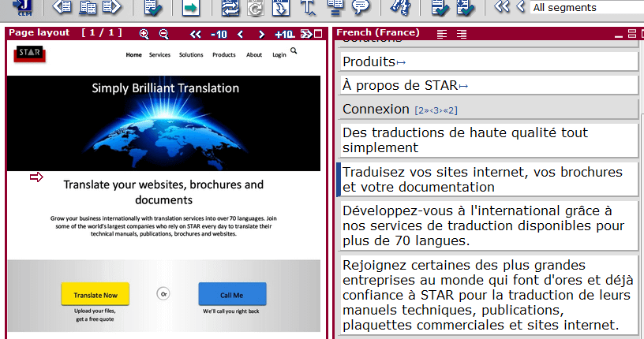This screenshot has width=644, height=339.
Task: Click the text T formatting icon
Action: pyautogui.click(x=308, y=8)
